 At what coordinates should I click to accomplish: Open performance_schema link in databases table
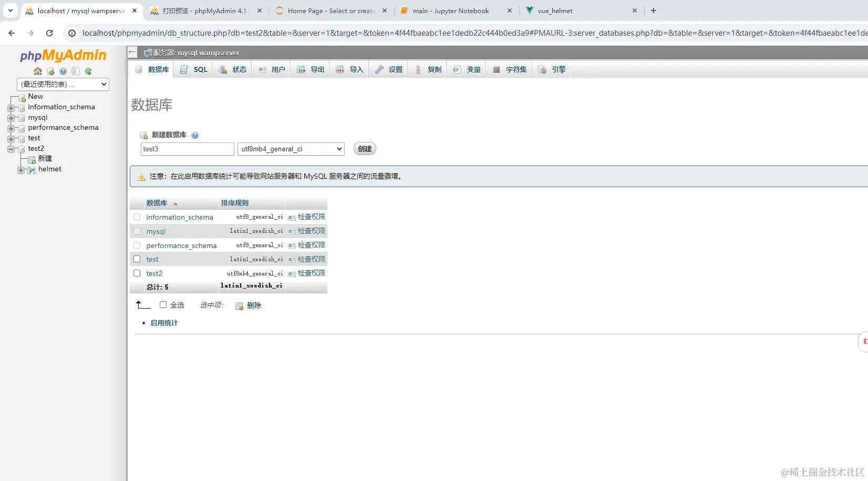tap(181, 245)
